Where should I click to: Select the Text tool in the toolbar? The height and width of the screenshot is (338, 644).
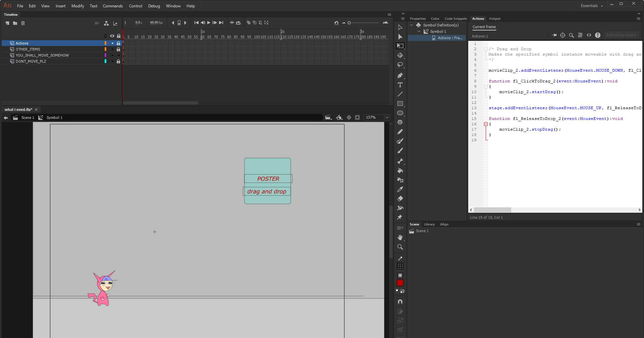[400, 85]
